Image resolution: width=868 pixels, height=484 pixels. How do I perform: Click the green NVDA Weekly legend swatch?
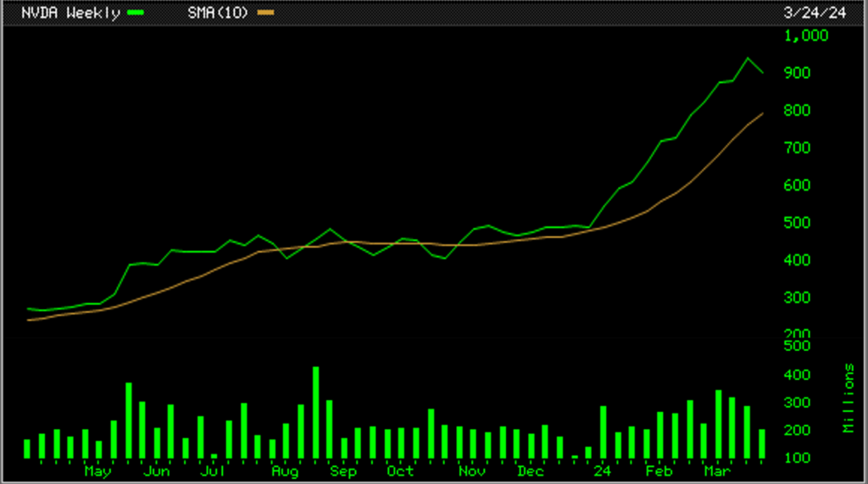(x=136, y=13)
